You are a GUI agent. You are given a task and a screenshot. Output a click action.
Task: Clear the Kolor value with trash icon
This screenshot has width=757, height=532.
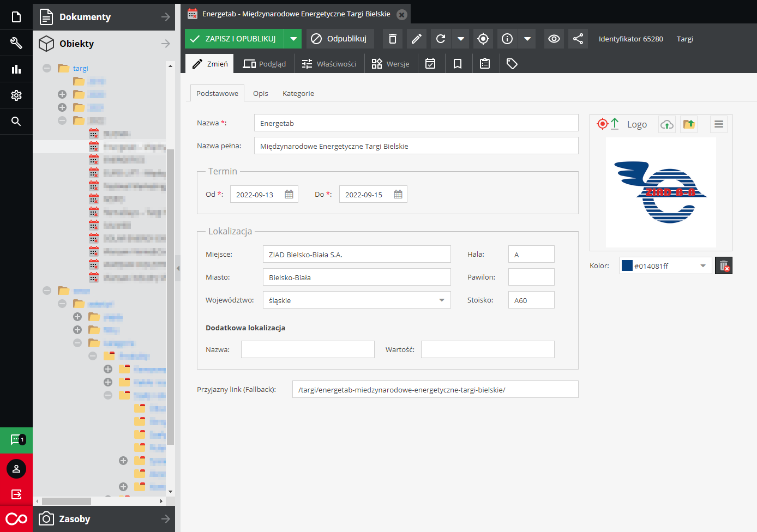tap(724, 265)
